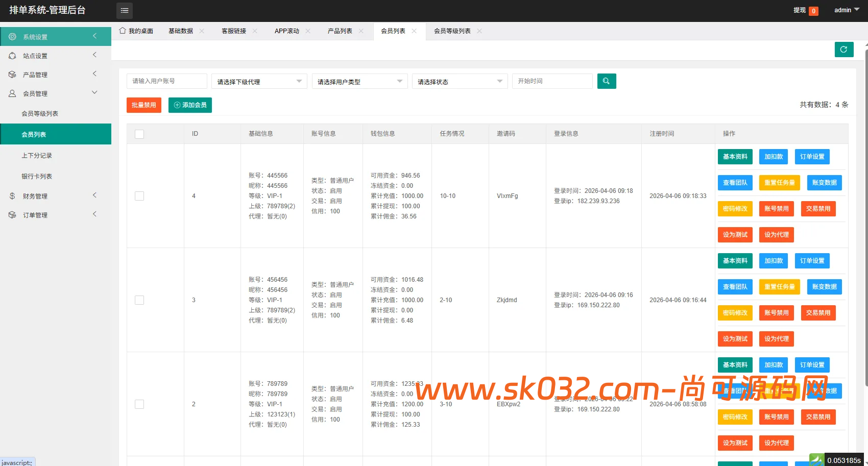Focus the 开始时间 date field

pos(552,81)
